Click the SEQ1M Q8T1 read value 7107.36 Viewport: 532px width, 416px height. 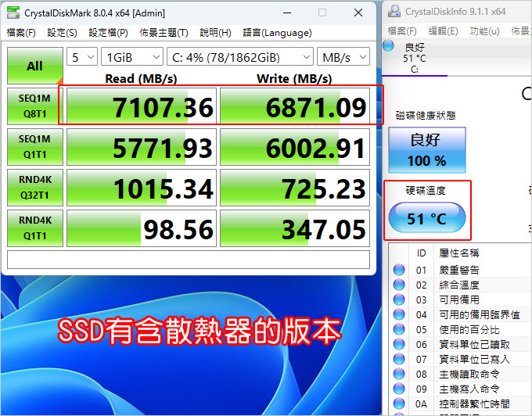[x=142, y=106]
